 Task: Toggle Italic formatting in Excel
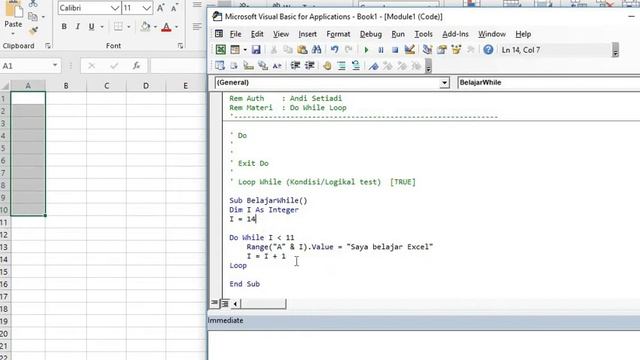click(x=78, y=27)
